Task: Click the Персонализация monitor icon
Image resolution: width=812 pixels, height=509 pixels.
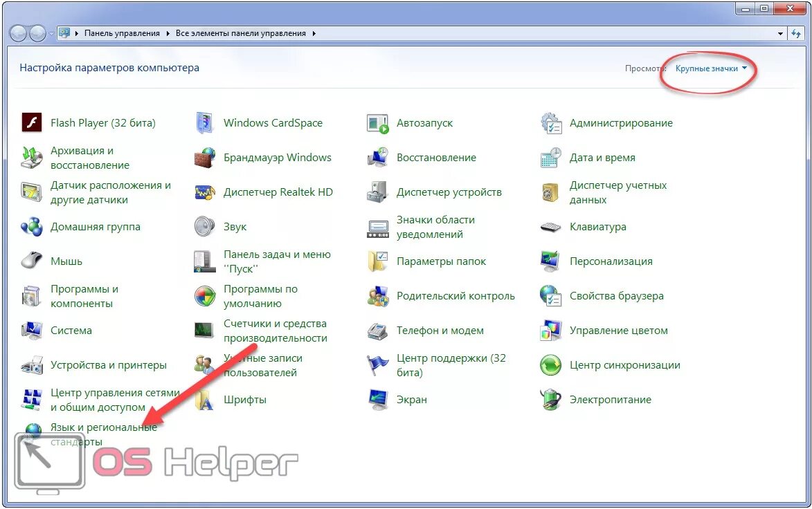Action: click(x=550, y=261)
